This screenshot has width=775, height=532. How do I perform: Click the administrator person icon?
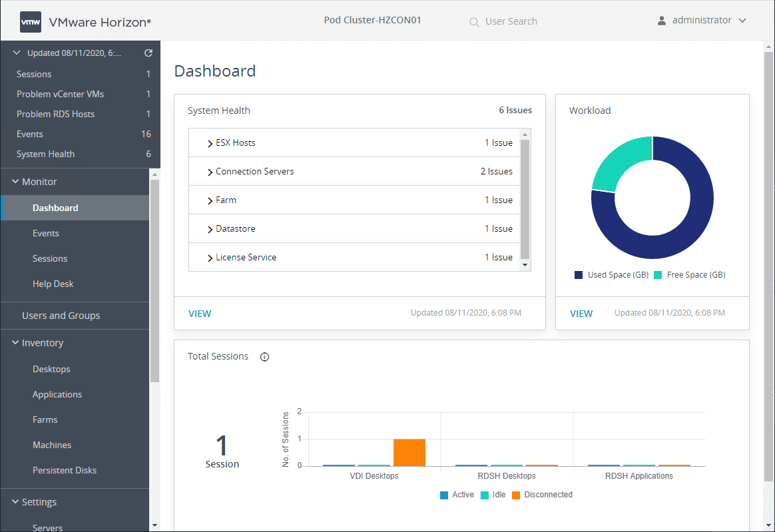661,20
